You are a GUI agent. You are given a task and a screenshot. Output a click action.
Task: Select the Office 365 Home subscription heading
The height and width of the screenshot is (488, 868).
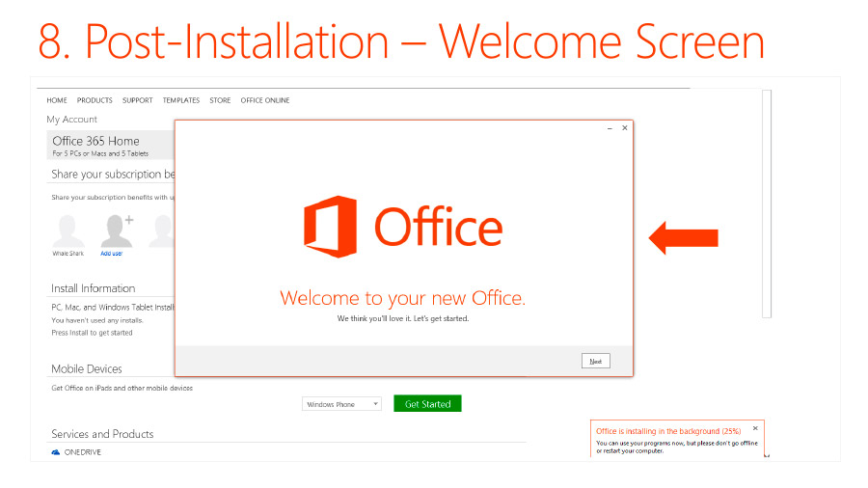click(x=95, y=141)
